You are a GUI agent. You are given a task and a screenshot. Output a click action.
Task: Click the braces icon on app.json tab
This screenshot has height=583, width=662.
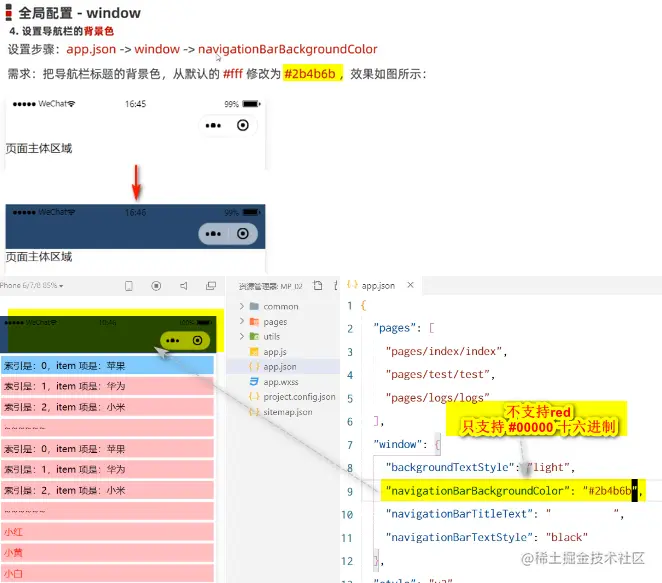coord(352,285)
